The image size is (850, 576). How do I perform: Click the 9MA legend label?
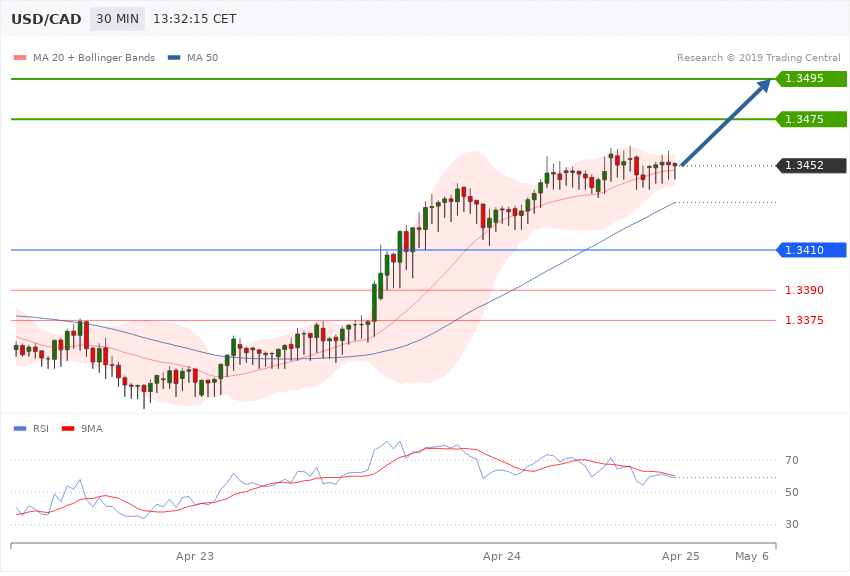point(92,429)
